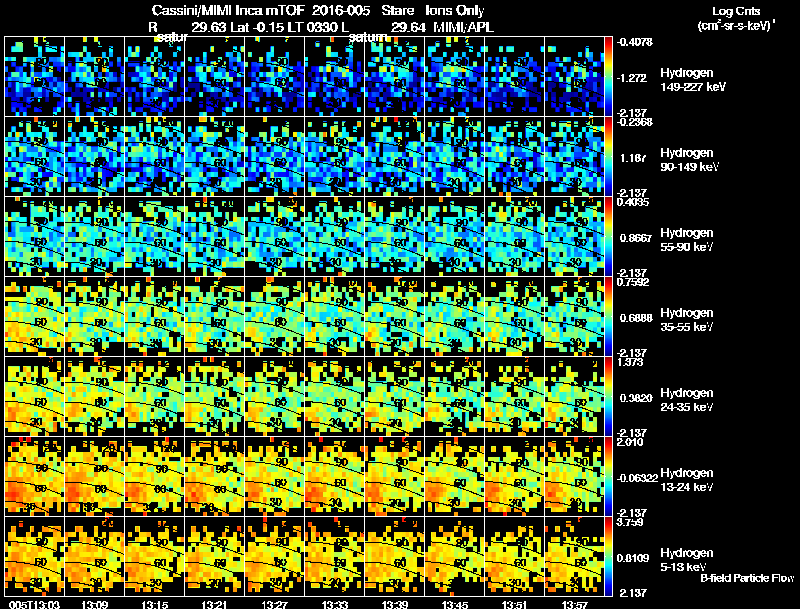Click the '13:57' time axis label

click(x=574, y=604)
